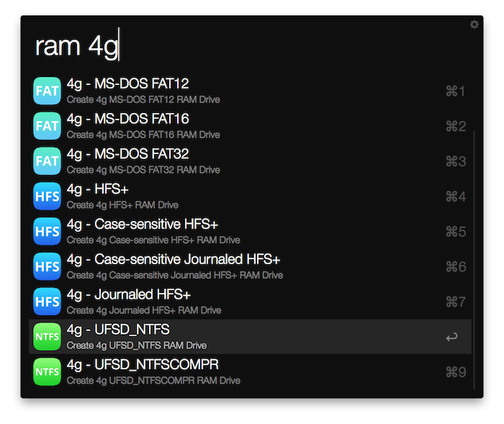Image resolution: width=504 pixels, height=424 pixels.
Task: Click the NTFS icon for UFSD_NTFSCOMPR
Action: pyautogui.click(x=47, y=372)
